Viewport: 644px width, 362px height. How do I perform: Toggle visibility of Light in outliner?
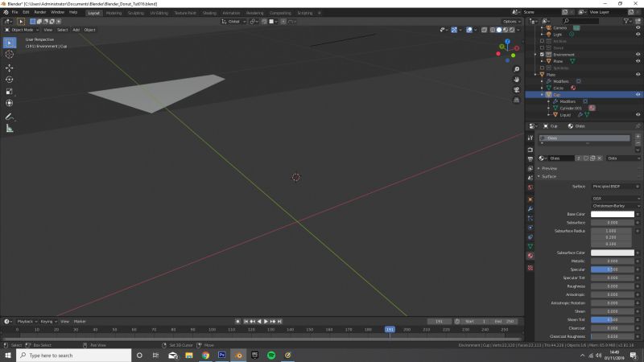coord(638,35)
